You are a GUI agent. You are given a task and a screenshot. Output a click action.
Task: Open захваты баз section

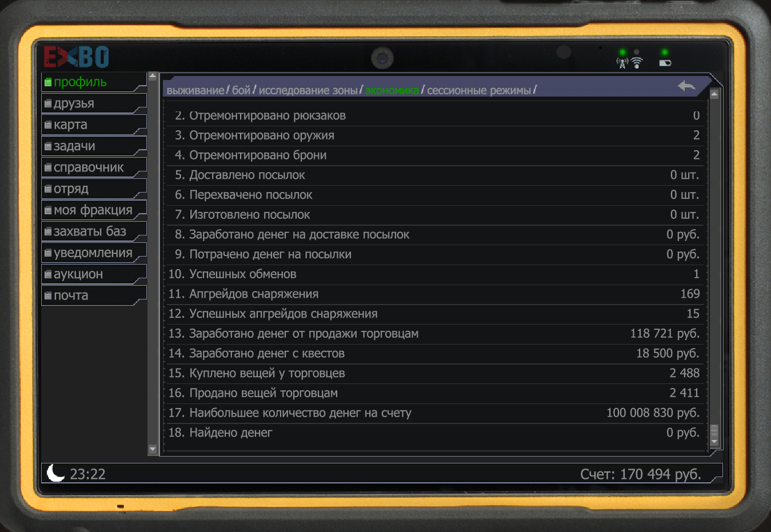coord(94,231)
